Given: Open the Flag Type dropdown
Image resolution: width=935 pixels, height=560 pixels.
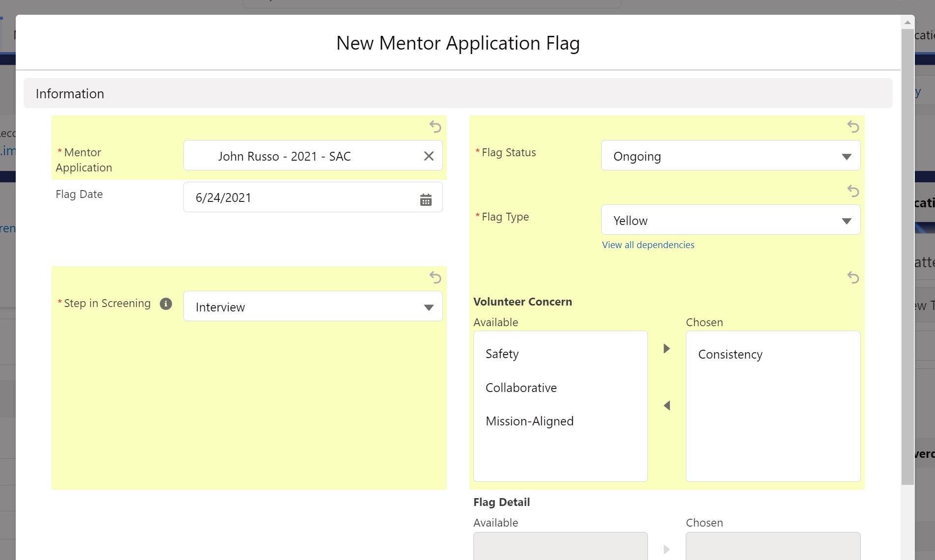Looking at the screenshot, I should pos(730,221).
